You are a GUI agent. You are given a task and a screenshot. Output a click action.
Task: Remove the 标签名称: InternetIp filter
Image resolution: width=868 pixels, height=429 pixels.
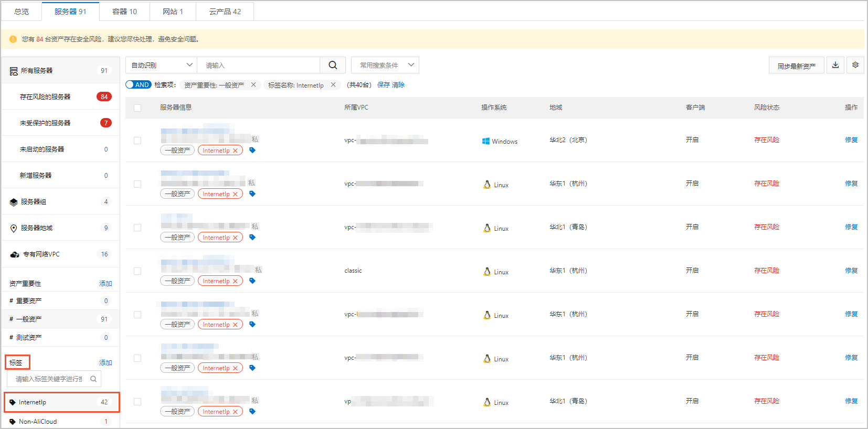(333, 85)
